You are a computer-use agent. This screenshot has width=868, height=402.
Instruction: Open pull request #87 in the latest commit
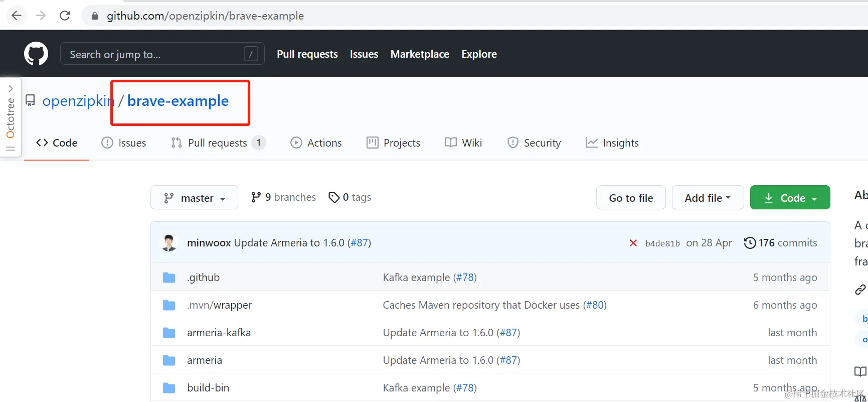point(359,243)
